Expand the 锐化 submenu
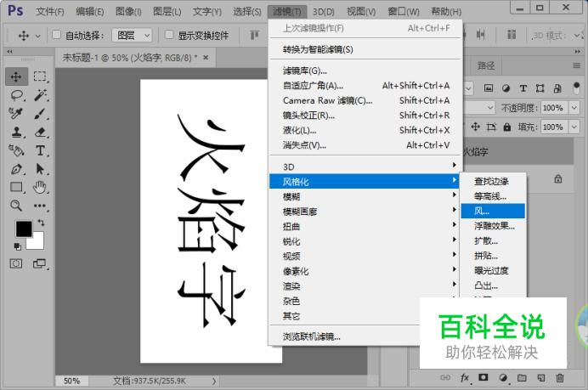 coord(365,241)
